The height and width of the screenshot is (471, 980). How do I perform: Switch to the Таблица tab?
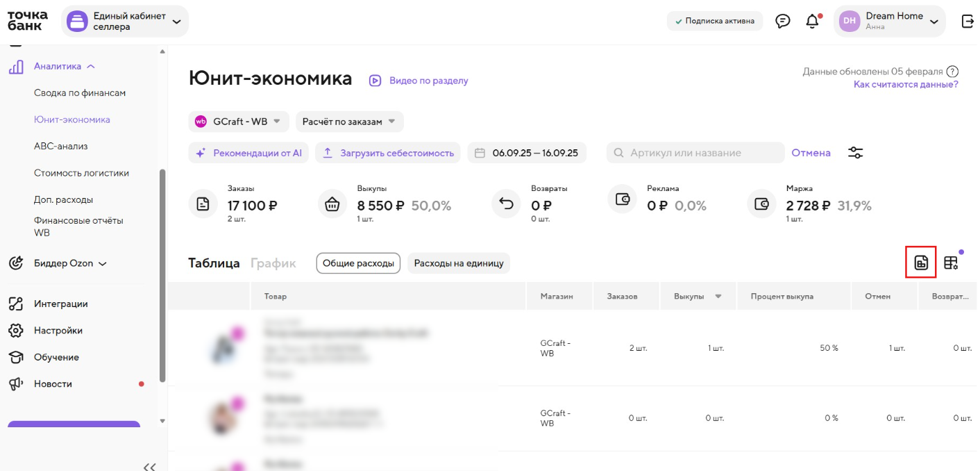point(214,263)
